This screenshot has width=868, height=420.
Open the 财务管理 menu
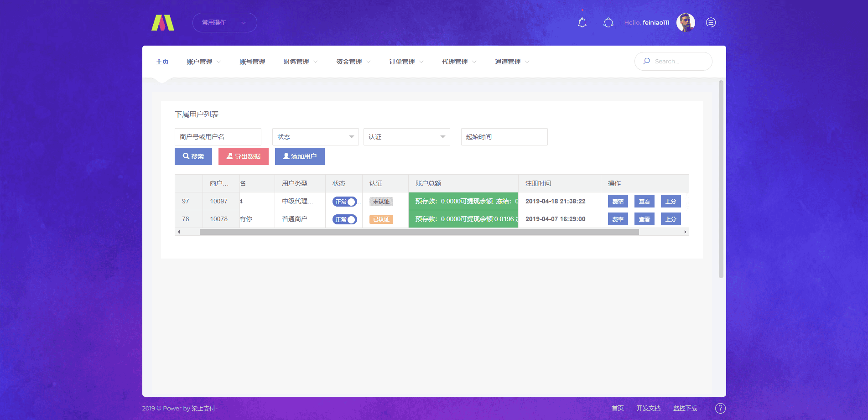click(x=300, y=62)
